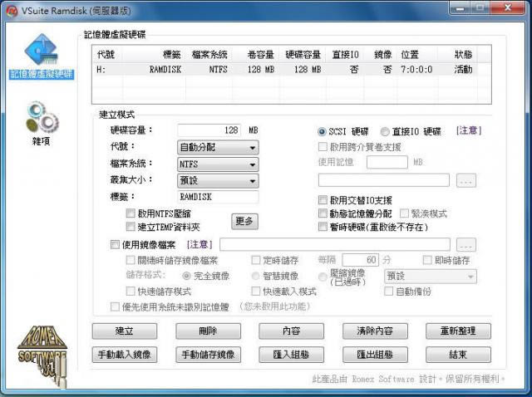Open the 代號 drive letter dropdown

pos(218,148)
